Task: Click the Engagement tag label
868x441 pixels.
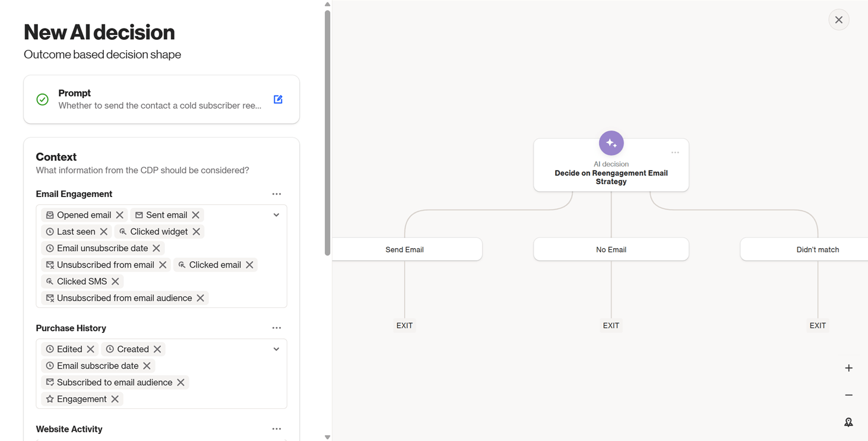Action: click(82, 399)
